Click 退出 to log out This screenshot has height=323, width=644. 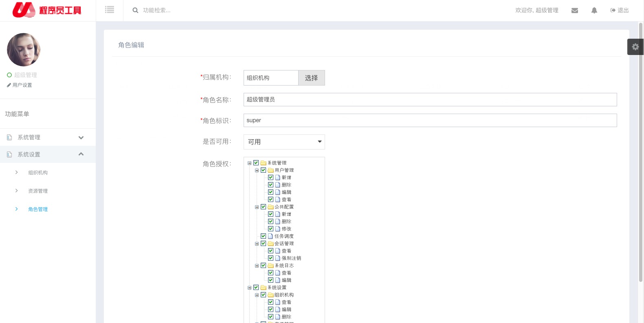(620, 11)
